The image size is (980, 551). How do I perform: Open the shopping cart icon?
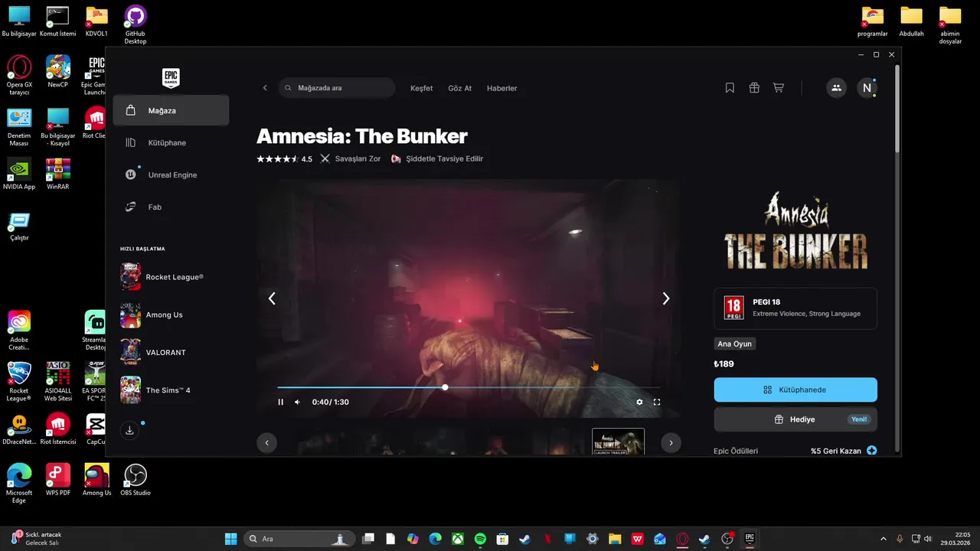coord(779,88)
